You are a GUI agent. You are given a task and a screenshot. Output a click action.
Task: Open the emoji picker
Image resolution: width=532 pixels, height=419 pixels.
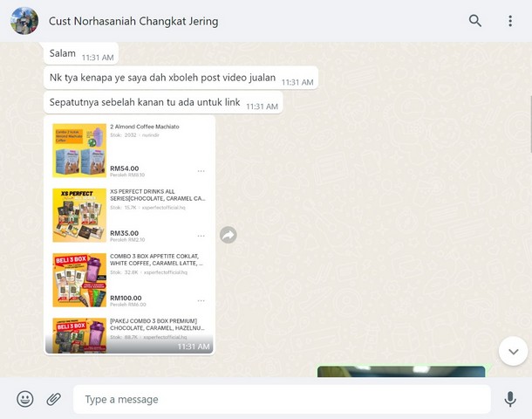click(x=25, y=399)
